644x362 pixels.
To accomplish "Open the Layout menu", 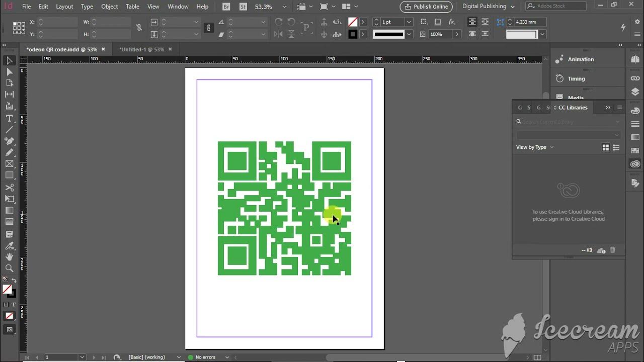I will tap(64, 7).
